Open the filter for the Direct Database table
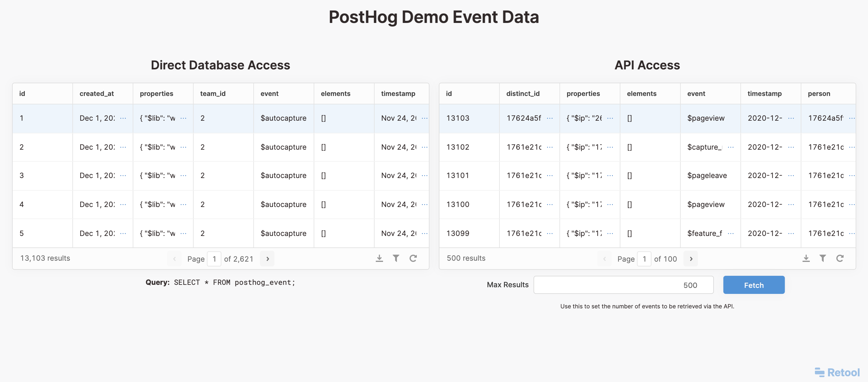Screen dimensions: 868x382 396,258
